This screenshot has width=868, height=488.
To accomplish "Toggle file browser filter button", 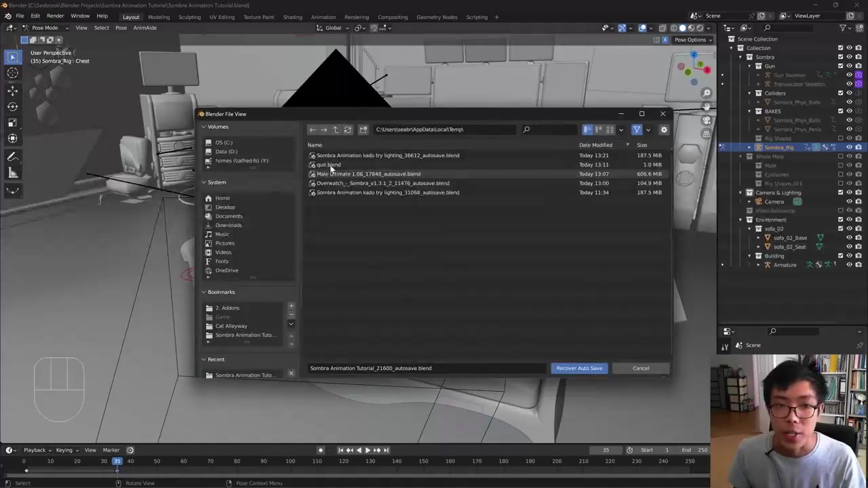I will click(x=637, y=129).
